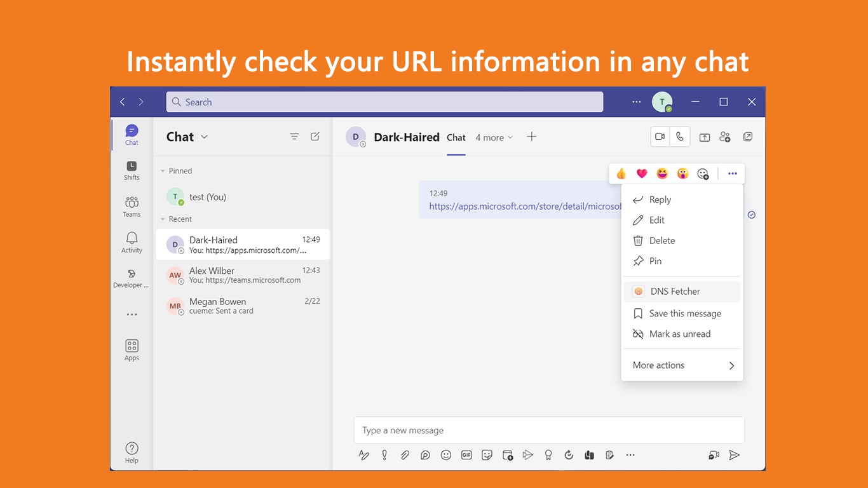Open Help in the left rail

coord(132,452)
